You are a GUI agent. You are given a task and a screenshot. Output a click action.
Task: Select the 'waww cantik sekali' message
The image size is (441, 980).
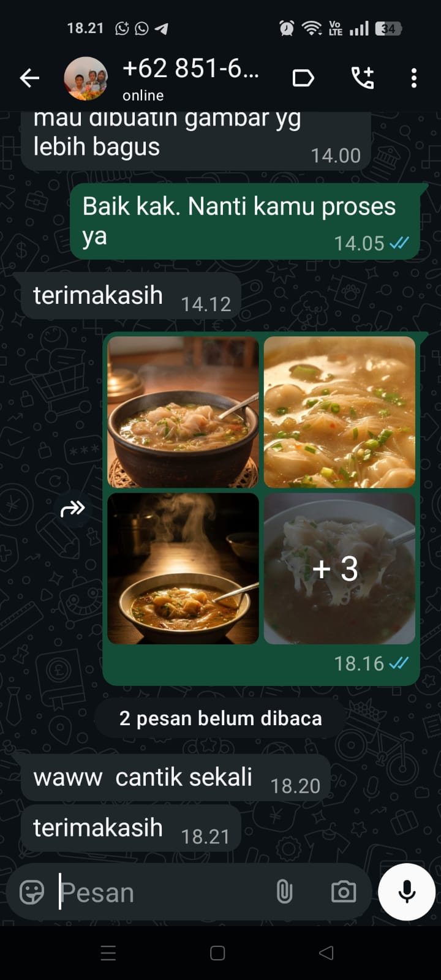pos(176,778)
